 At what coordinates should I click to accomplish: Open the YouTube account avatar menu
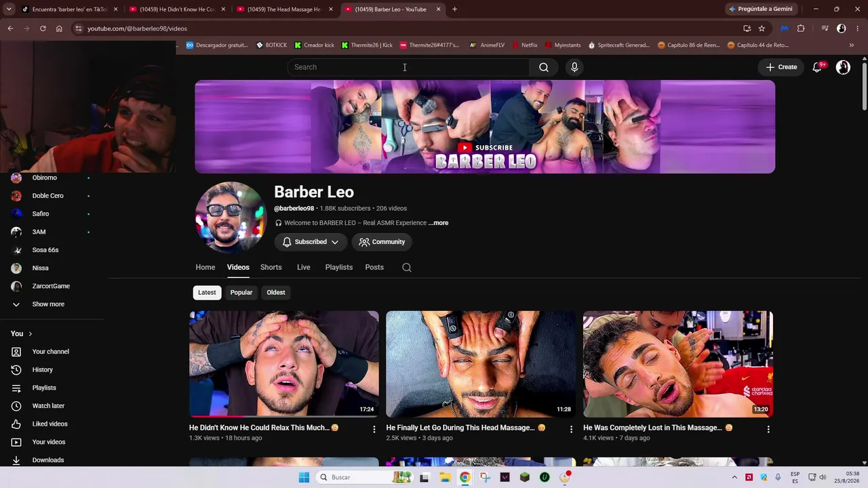click(x=843, y=67)
